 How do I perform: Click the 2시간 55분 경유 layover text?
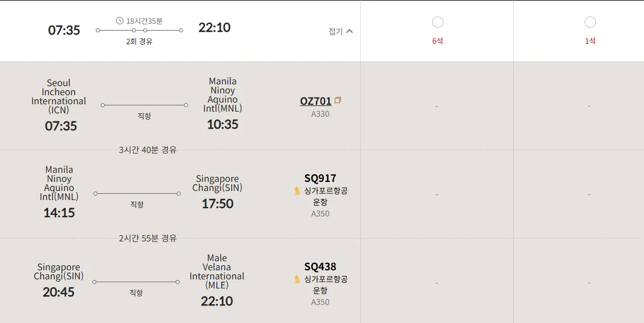148,239
